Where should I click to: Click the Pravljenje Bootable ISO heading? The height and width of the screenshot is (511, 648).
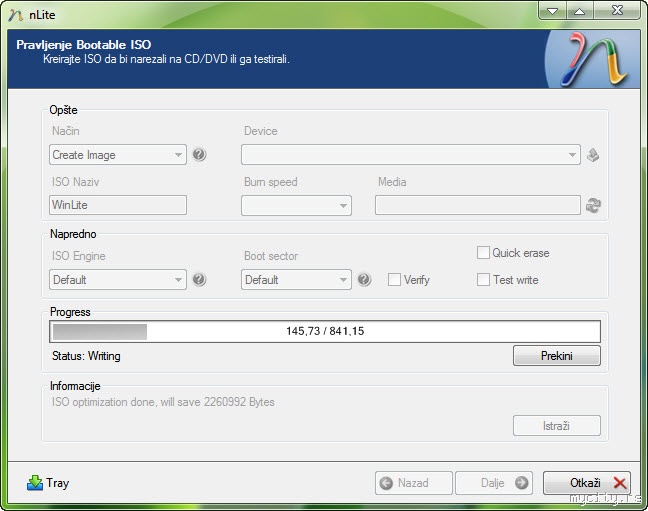click(83, 45)
